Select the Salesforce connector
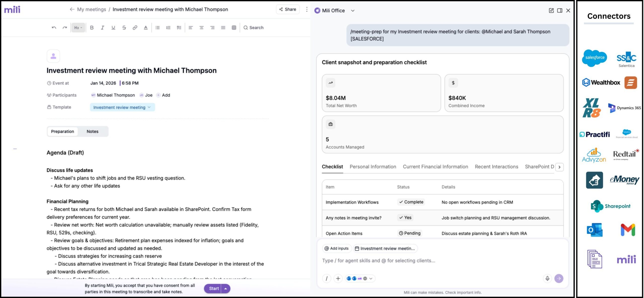 tap(594, 58)
